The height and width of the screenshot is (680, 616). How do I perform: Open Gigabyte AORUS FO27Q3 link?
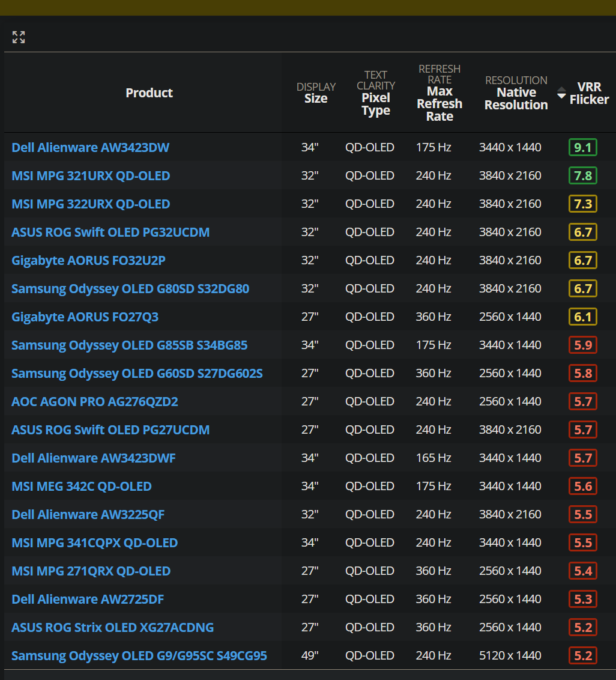click(85, 317)
